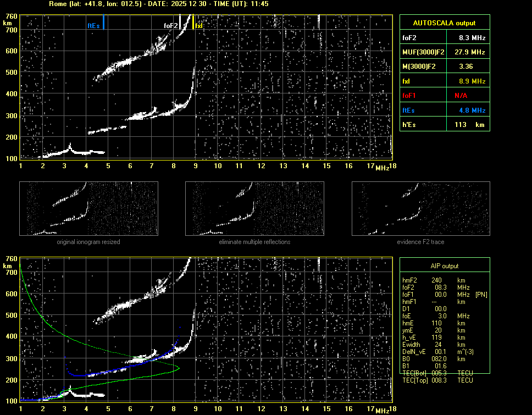Select the blue ftEs 4.8 MHz row
Viewport: 532px width, 415px height.
[x=444, y=110]
